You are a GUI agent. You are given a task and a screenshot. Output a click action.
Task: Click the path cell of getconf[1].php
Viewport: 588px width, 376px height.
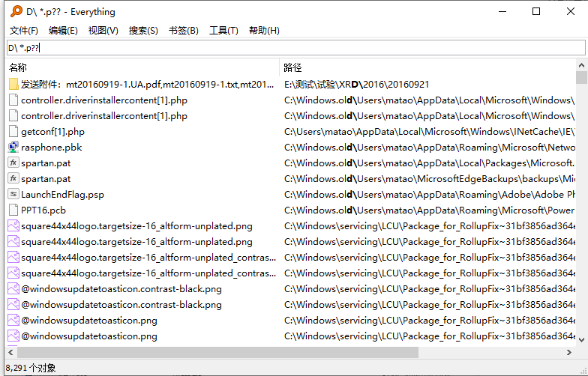(429, 132)
